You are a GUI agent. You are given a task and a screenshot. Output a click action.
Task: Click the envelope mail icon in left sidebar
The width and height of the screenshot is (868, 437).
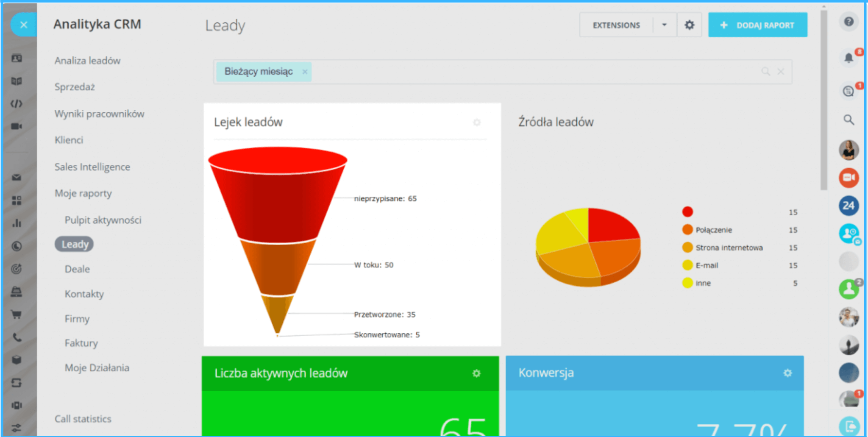point(17,177)
